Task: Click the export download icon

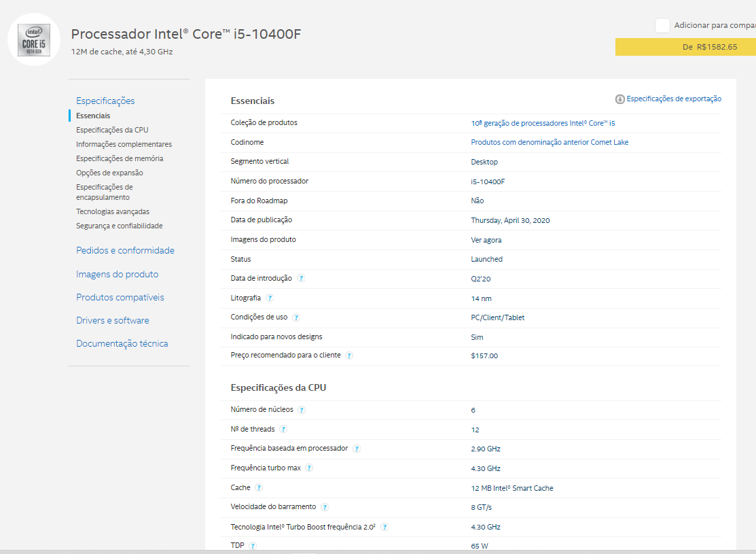Action: 619,99
